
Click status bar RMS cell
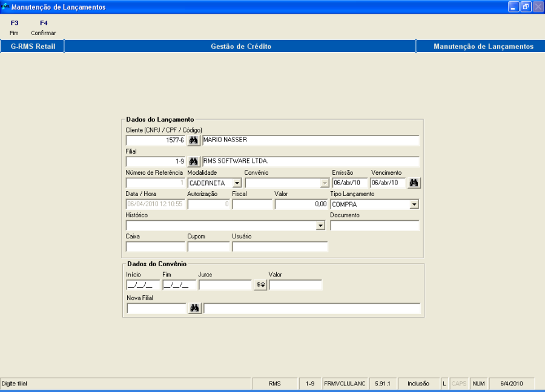coord(274,384)
